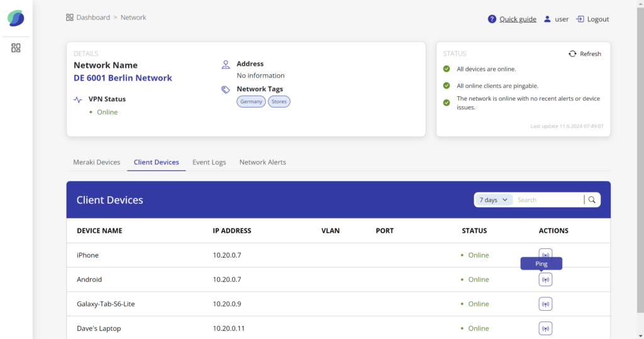Click the user account name

tap(562, 19)
